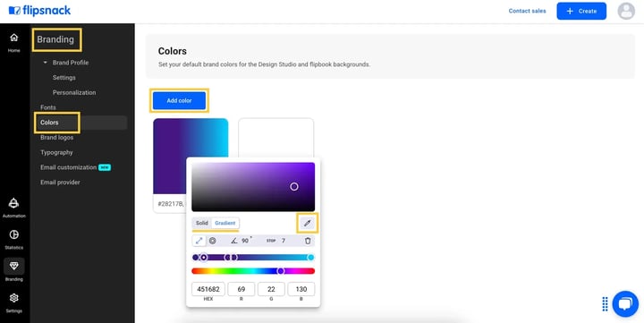Viewport: 644px width, 323px height.
Task: Select the radial gradient type icon
Action: [212, 241]
